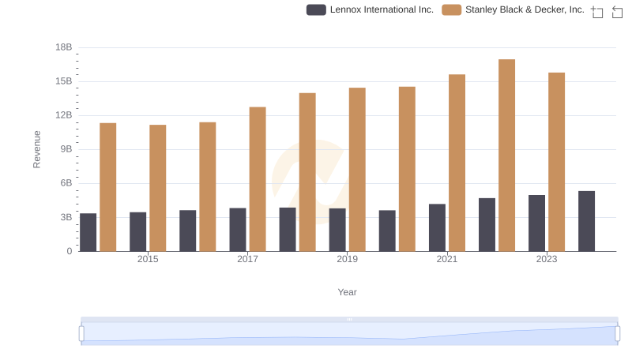Click the 15B y-axis label
Screen dimensions: 632x364
point(64,81)
